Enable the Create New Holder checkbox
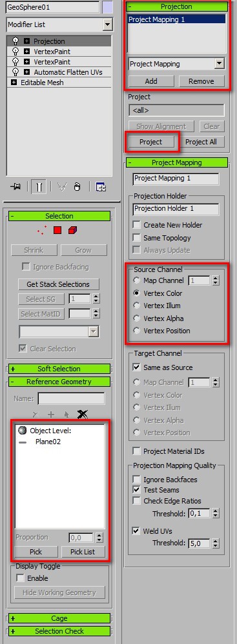 pos(137,225)
